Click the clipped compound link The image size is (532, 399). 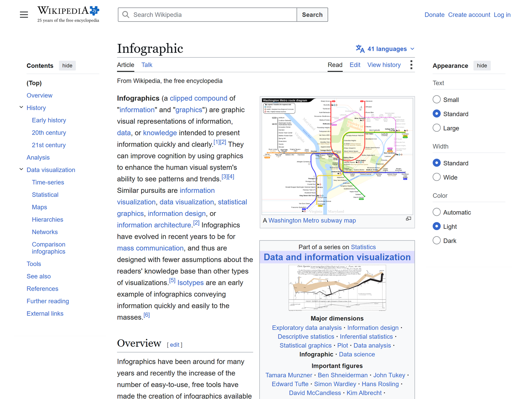[199, 98]
